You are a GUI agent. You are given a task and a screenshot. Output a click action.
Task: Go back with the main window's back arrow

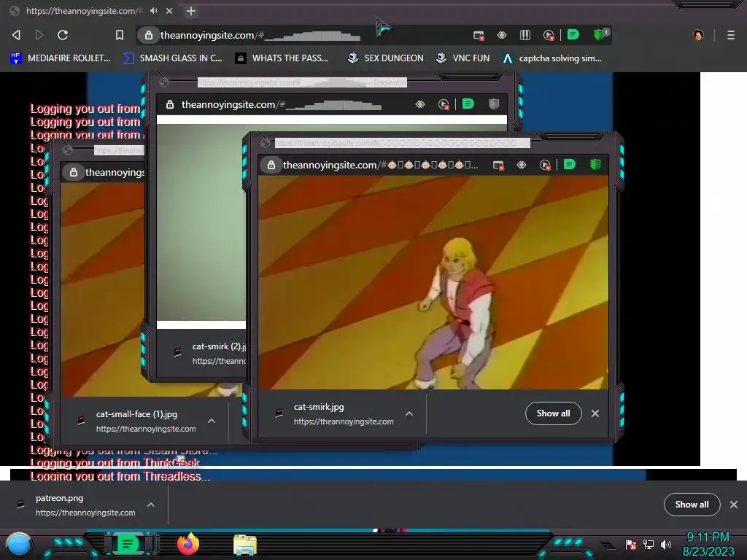16,35
